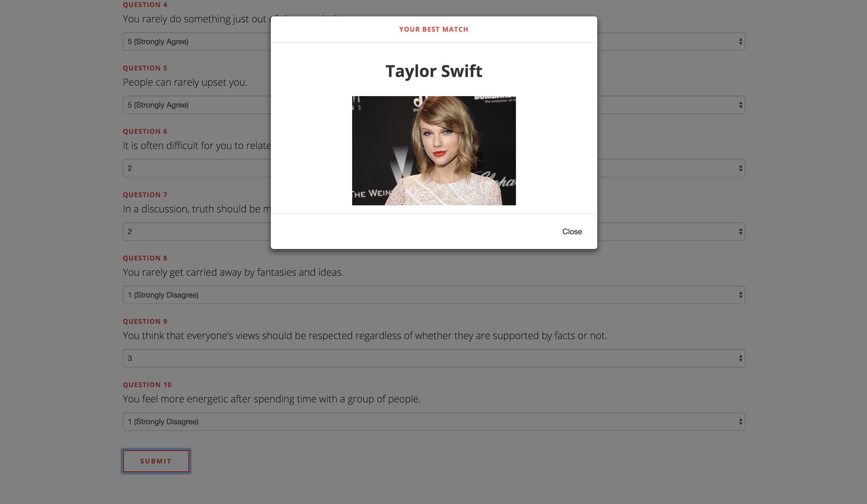Screen dimensions: 867x504
Task: Click the stepper arrows on the Question 7 select
Action: (x=740, y=232)
